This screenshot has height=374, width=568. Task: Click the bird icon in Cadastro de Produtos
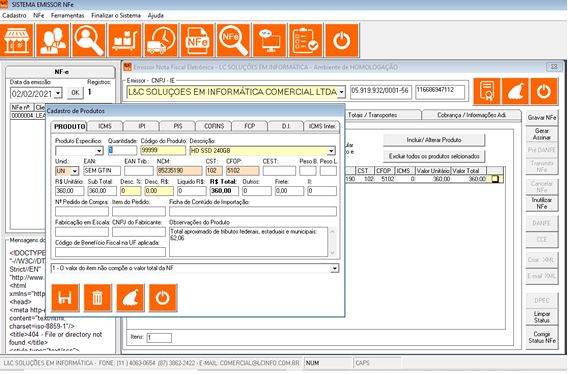[x=130, y=298]
